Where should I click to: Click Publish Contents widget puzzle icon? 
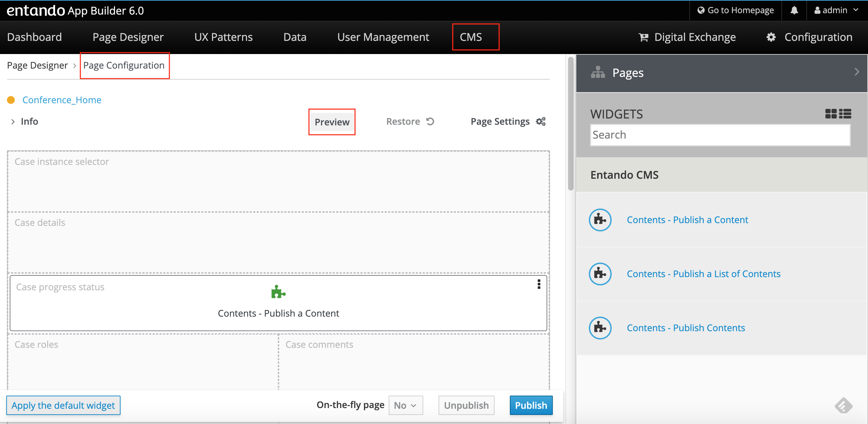click(x=600, y=328)
